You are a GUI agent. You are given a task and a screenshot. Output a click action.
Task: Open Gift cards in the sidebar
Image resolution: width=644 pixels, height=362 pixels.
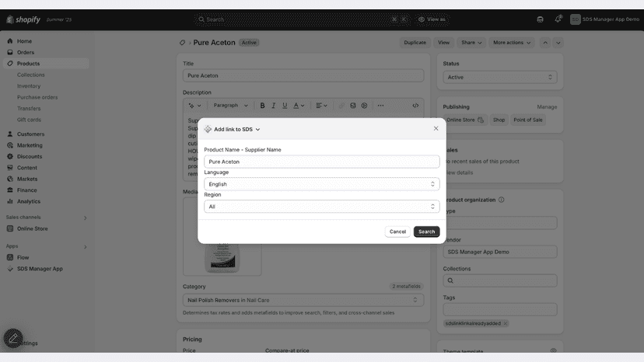tap(29, 120)
